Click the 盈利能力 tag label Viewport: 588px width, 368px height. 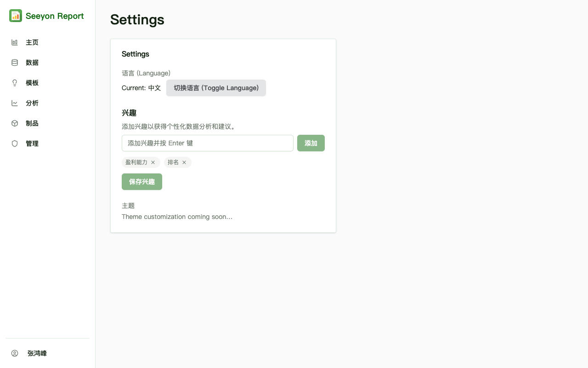[x=136, y=162]
